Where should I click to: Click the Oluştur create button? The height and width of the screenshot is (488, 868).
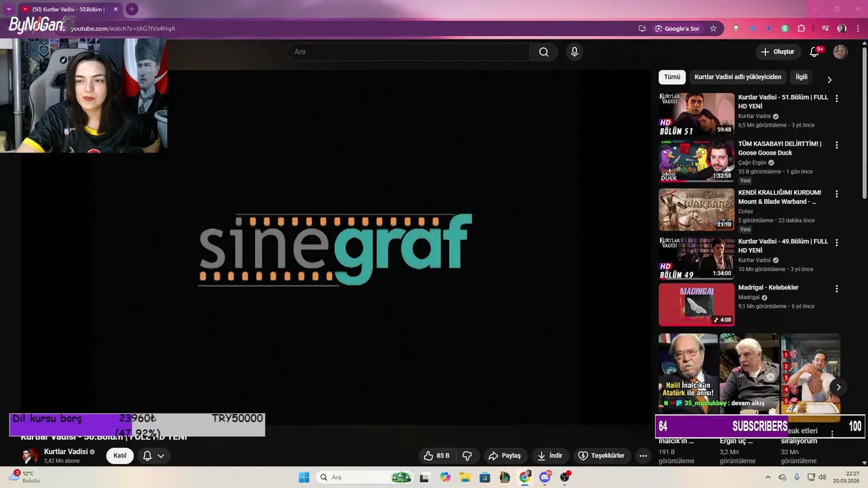click(777, 52)
